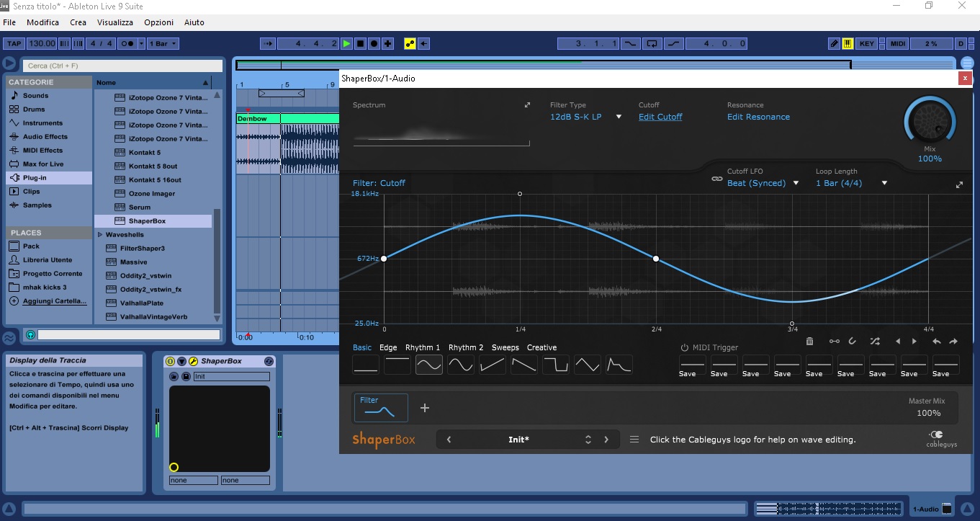Toggle the Loop switch in transport
The image size is (980, 521).
tap(652, 44)
